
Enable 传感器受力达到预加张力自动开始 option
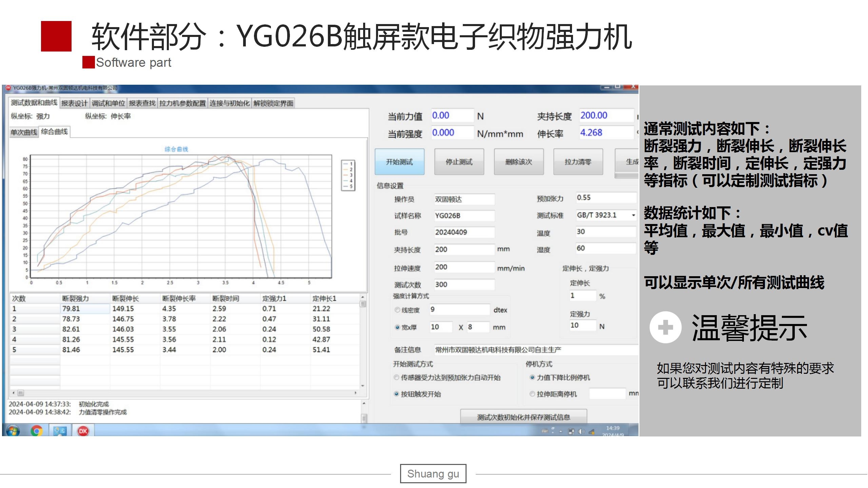[396, 377]
